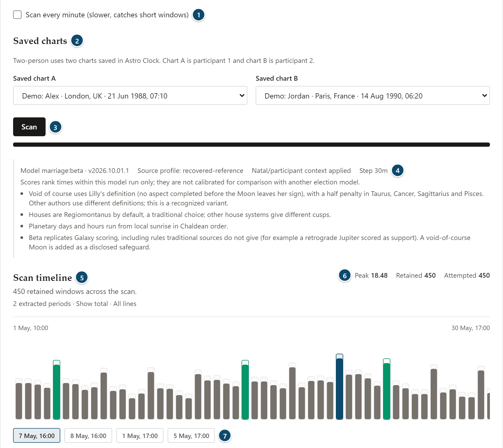
Task: Select the 7 May, 16:00 period chip
Action: click(x=37, y=436)
